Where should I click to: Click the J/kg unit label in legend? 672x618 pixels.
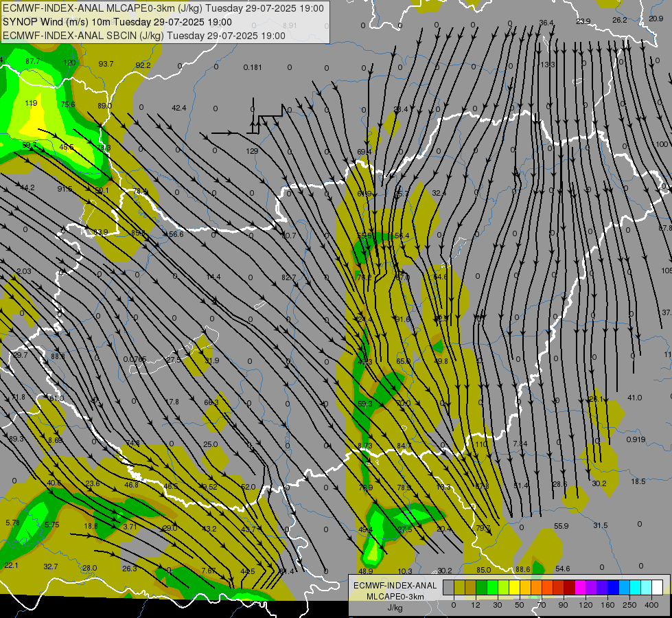point(395,608)
